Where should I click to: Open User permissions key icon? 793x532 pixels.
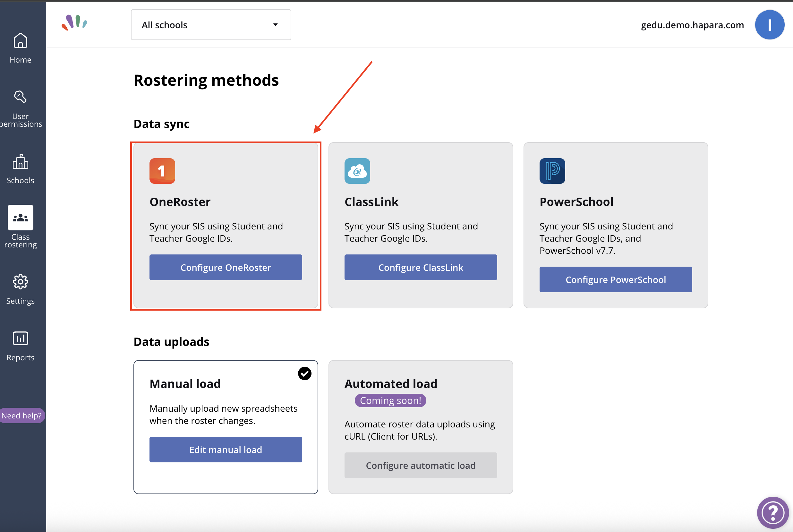pos(20,96)
